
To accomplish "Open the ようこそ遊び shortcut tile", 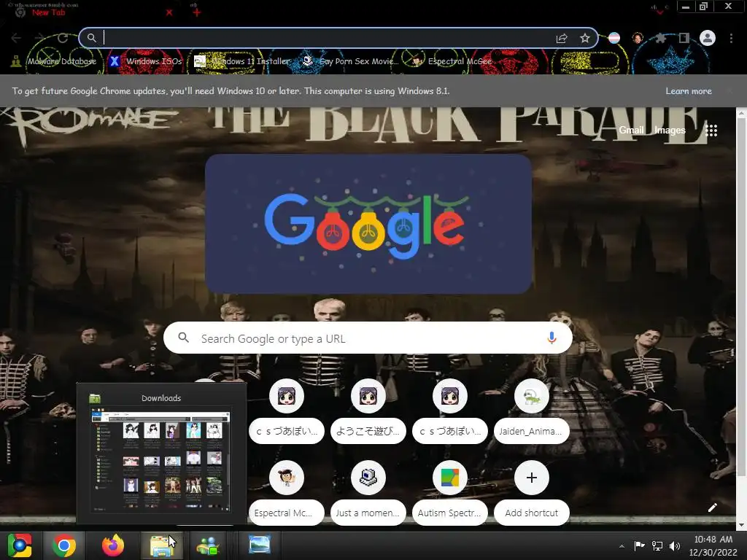I will (368, 411).
